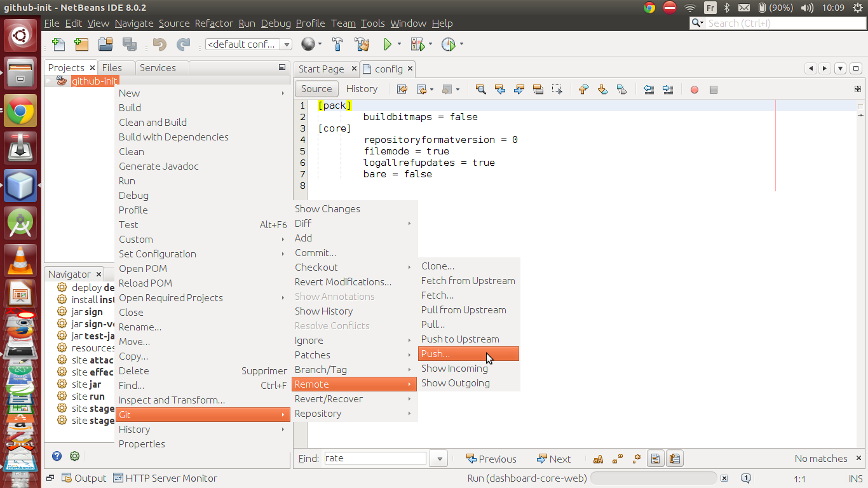Toggle Highlight Search icon in editor toolbar
Viewport: 868px width, 488px height.
coord(538,90)
